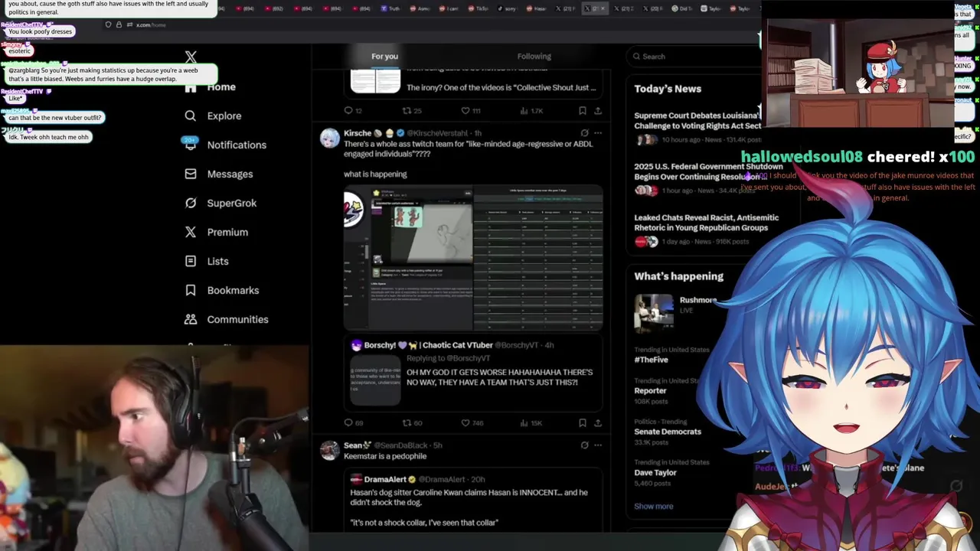Viewport: 980px width, 551px height.
Task: Open the Home page in sidebar
Action: pyautogui.click(x=221, y=87)
